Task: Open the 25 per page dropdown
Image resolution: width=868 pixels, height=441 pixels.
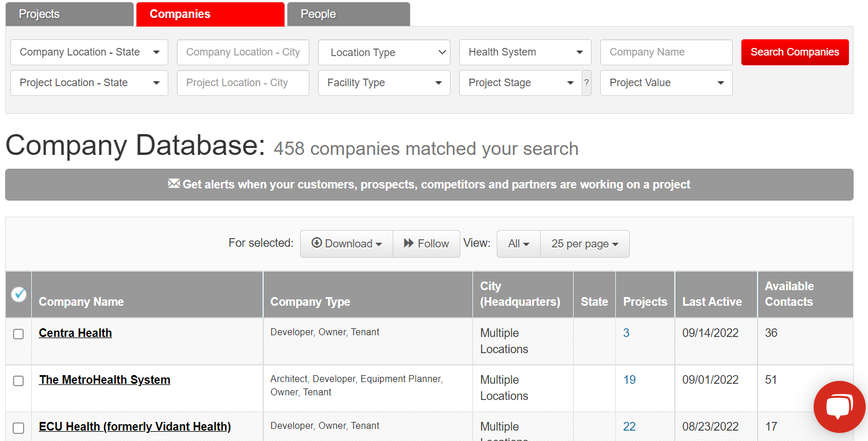Action: pos(584,243)
